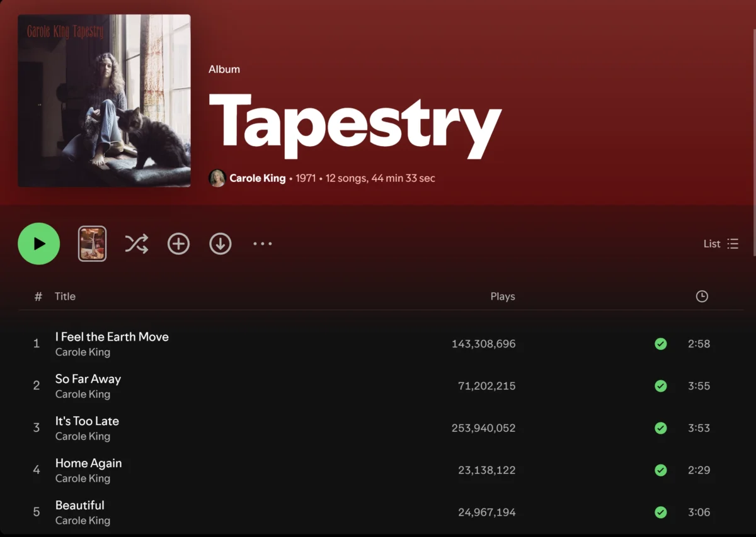
Task: Add the album to Your Library
Action: pos(178,244)
